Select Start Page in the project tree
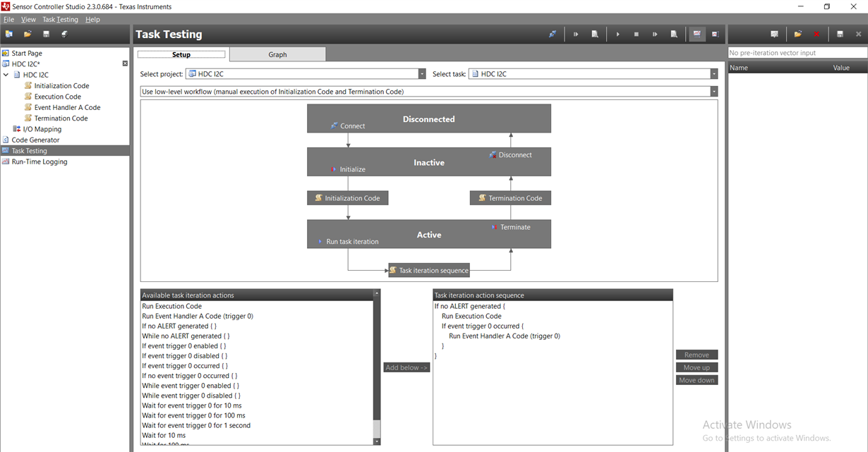868x452 pixels. (27, 53)
